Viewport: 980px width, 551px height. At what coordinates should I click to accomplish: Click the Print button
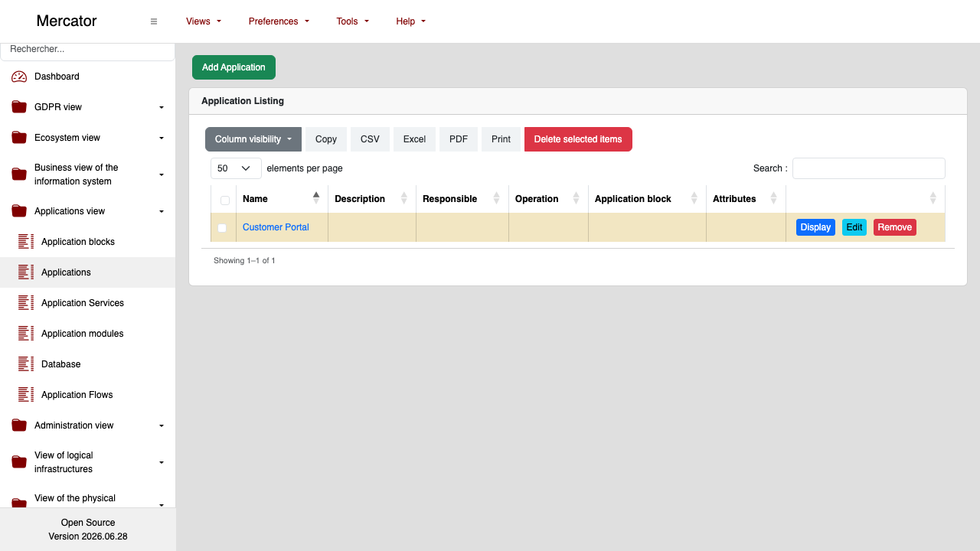(501, 139)
